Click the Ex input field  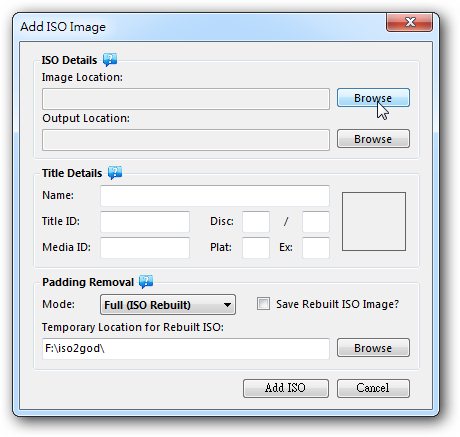coord(316,248)
